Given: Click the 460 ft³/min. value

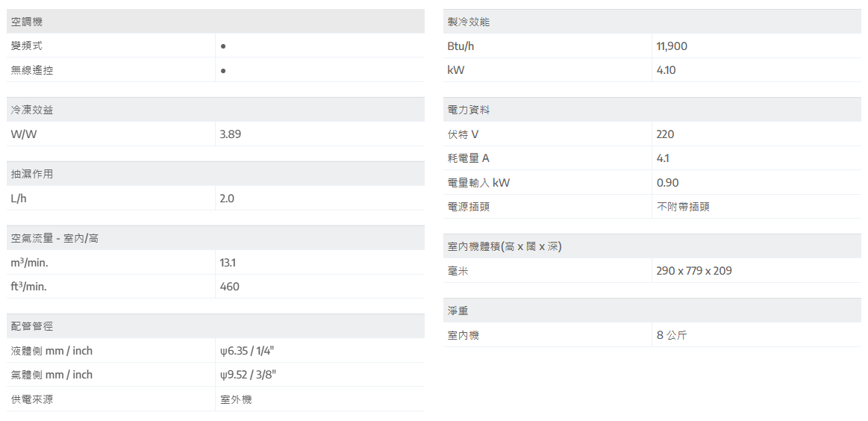Looking at the screenshot, I should pyautogui.click(x=230, y=287).
